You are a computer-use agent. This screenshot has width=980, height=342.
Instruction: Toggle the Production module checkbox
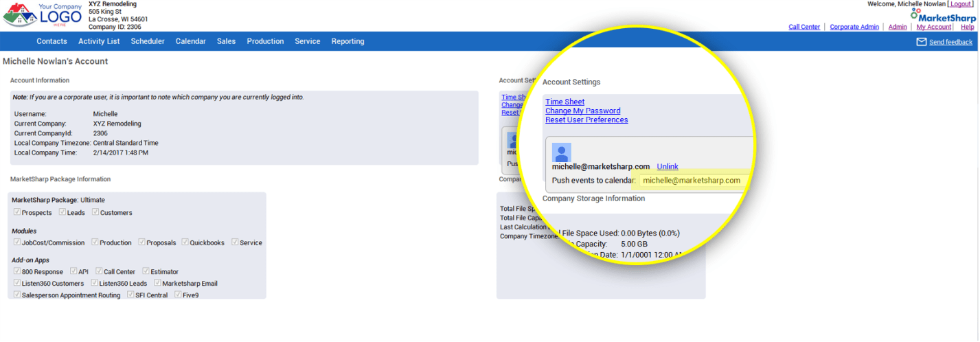click(x=95, y=242)
